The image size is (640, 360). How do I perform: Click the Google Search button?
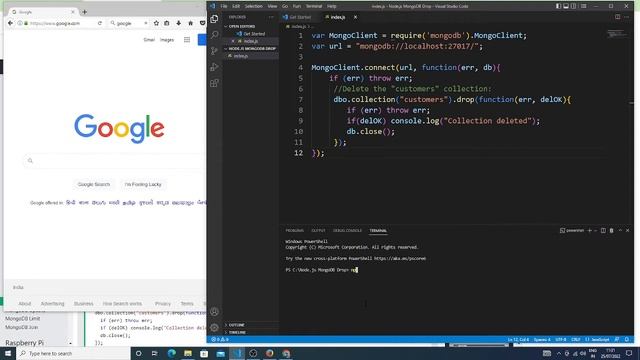[94, 184]
